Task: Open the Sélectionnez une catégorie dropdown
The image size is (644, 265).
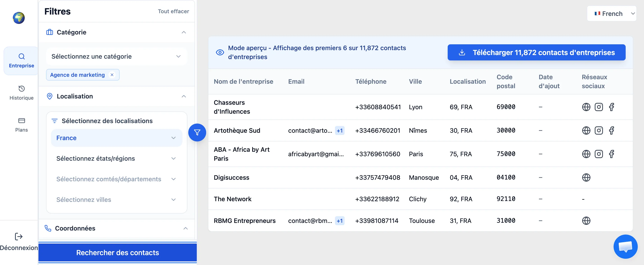Action: click(116, 57)
